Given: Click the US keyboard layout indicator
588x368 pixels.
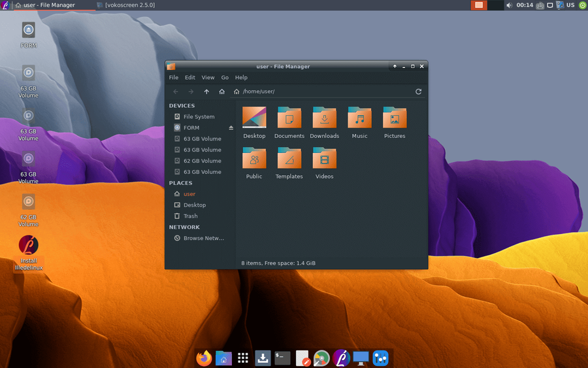Looking at the screenshot, I should click(570, 5).
